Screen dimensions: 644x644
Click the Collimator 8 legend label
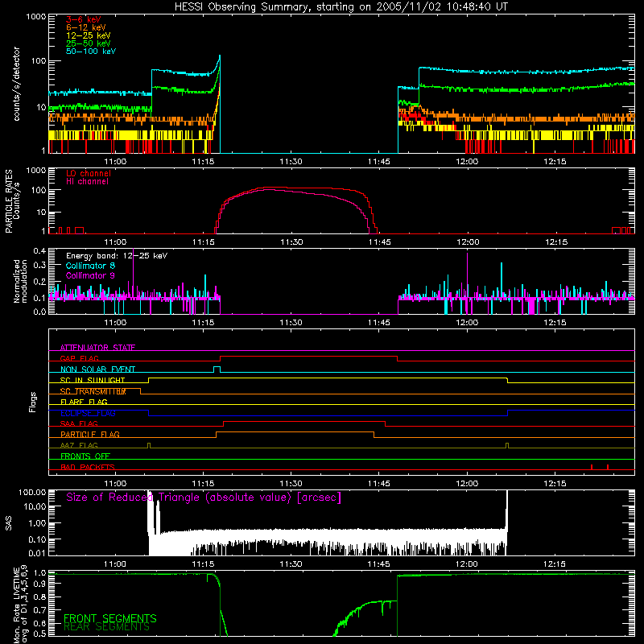tap(90, 266)
